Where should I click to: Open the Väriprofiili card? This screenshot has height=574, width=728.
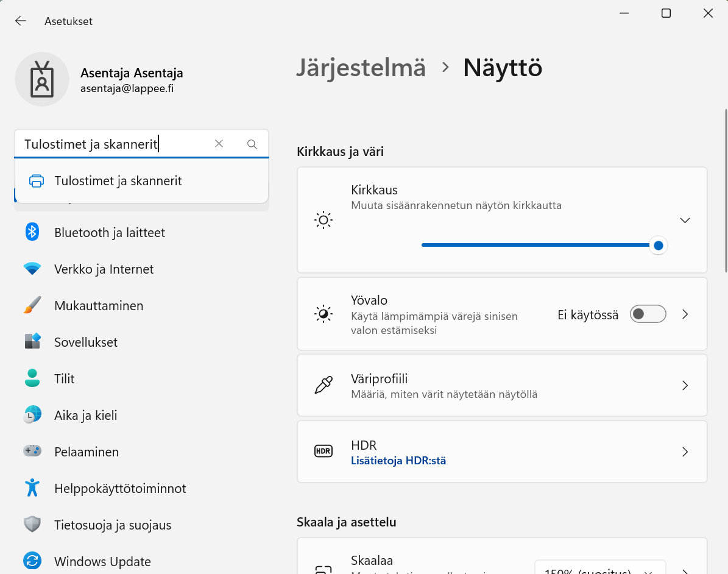pos(502,386)
